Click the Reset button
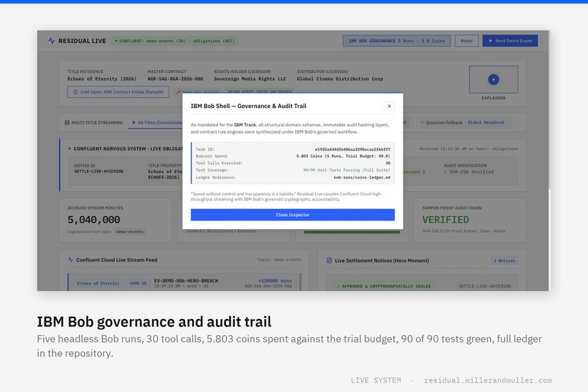The width and height of the screenshot is (588, 392). coord(466,41)
